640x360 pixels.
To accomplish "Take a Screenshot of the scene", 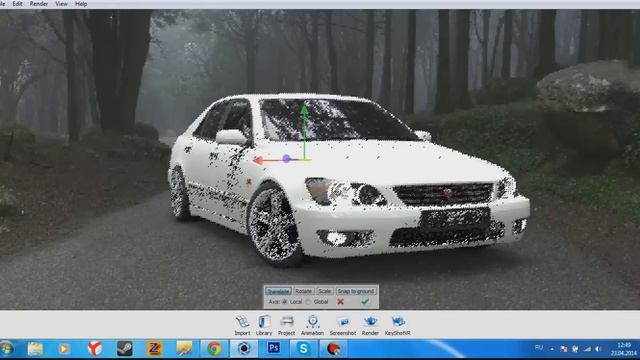I will coord(343,325).
